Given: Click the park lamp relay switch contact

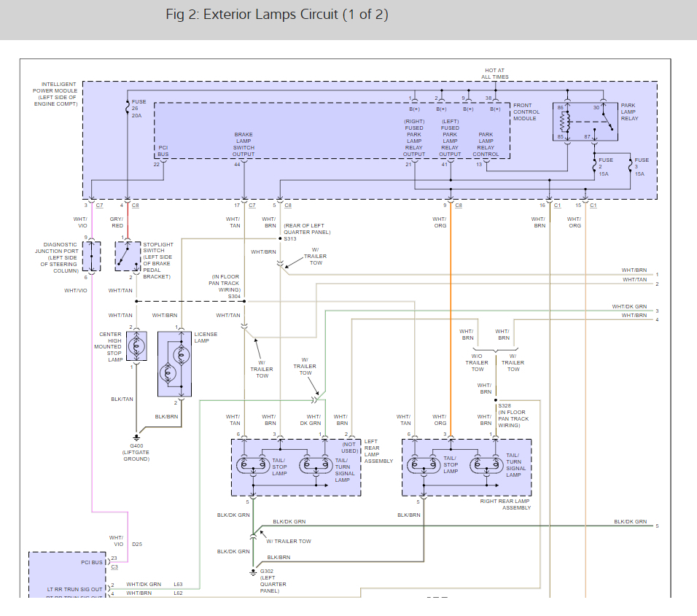Looking at the screenshot, I should coord(607,120).
